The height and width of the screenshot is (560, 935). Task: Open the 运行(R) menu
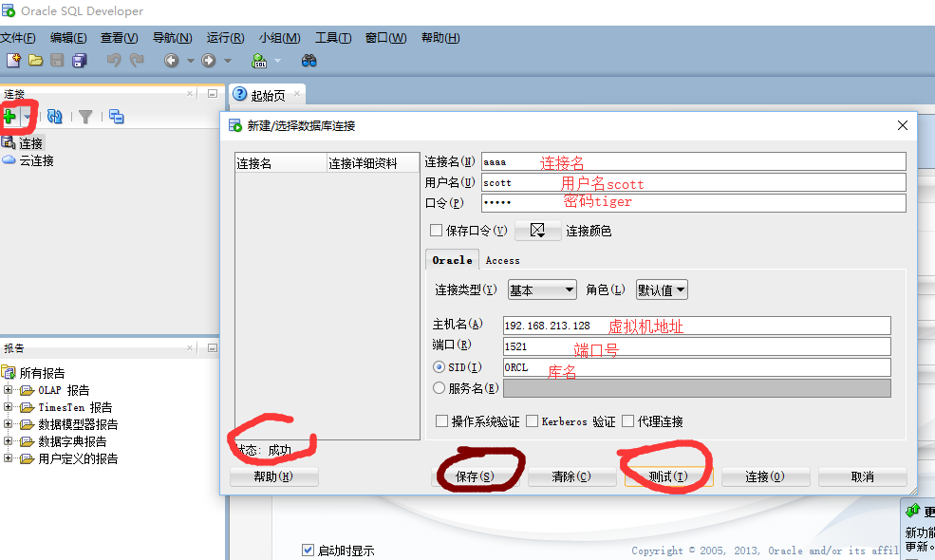[225, 38]
